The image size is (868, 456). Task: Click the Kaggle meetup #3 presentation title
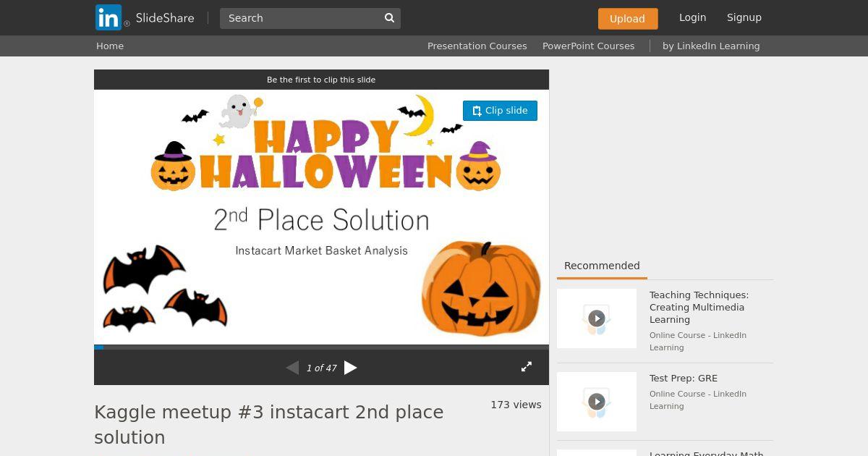[269, 425]
